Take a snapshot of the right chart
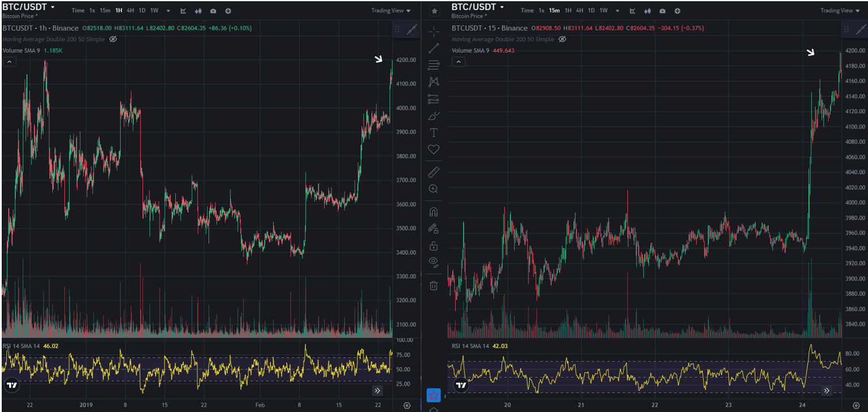The image size is (868, 412). 662,11
